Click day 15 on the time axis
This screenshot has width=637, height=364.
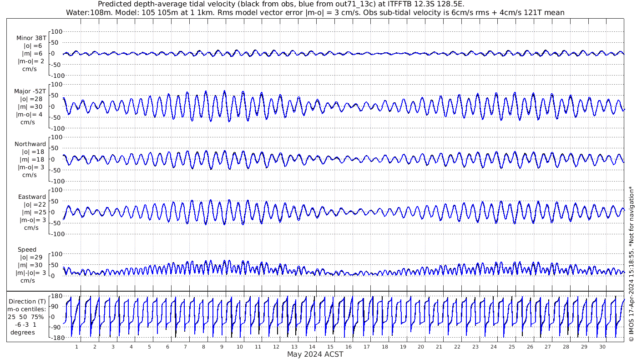331,347
